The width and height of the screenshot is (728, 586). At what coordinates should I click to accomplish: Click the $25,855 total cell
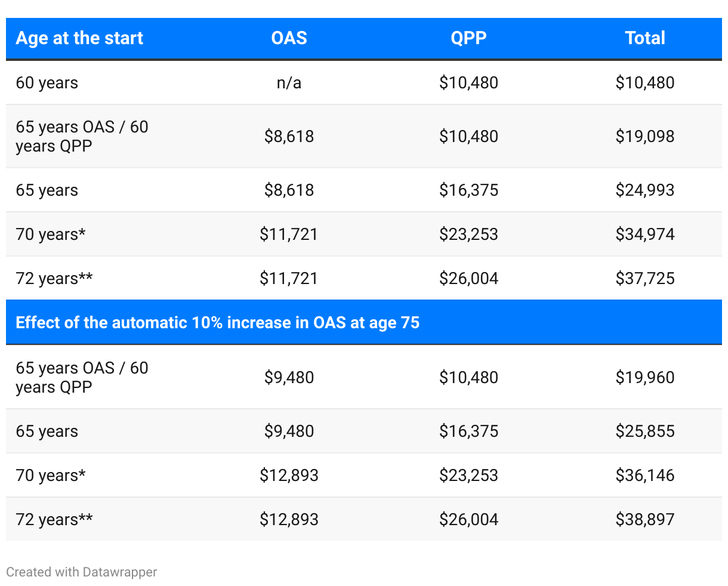(645, 431)
